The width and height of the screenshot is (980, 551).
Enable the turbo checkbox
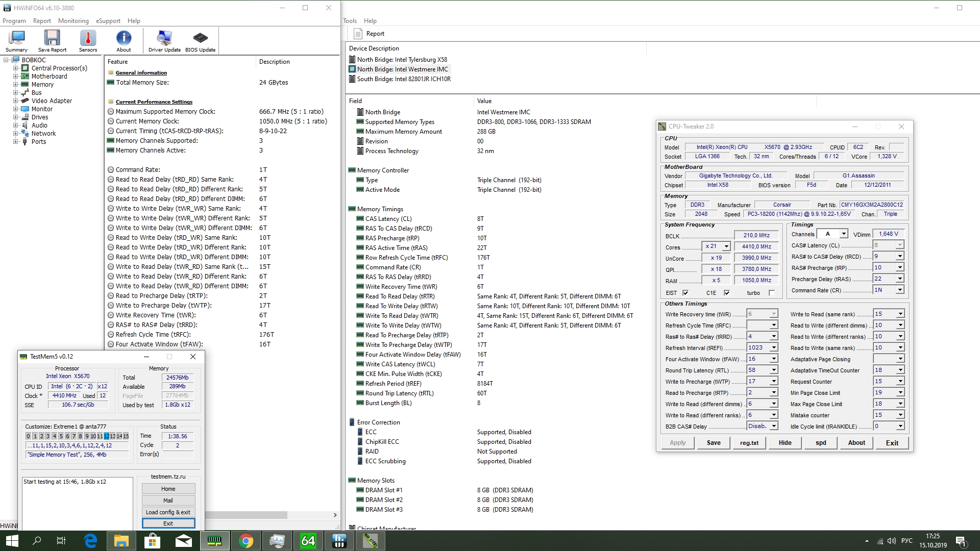coord(772,293)
